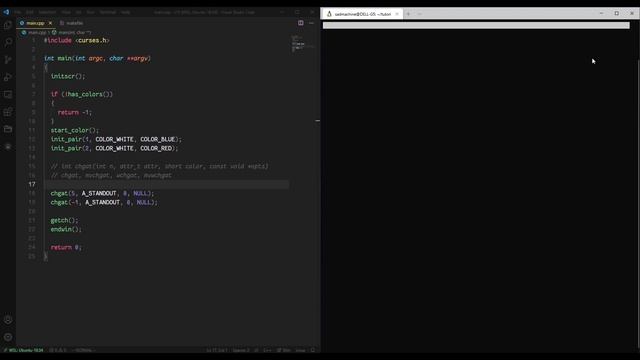Click the 'return 0;' statement
Viewport: 640px width, 360px height.
tap(66, 247)
